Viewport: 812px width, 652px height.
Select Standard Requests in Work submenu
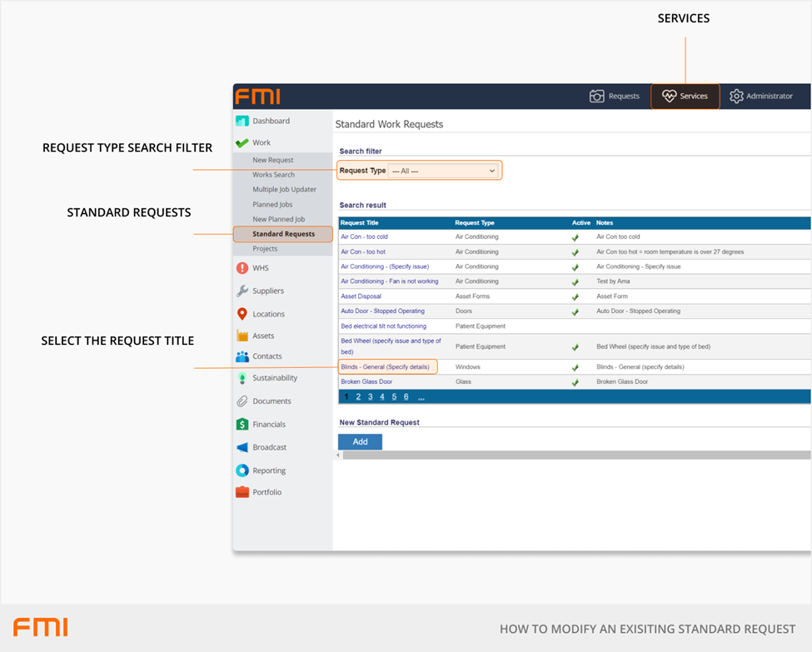click(283, 234)
